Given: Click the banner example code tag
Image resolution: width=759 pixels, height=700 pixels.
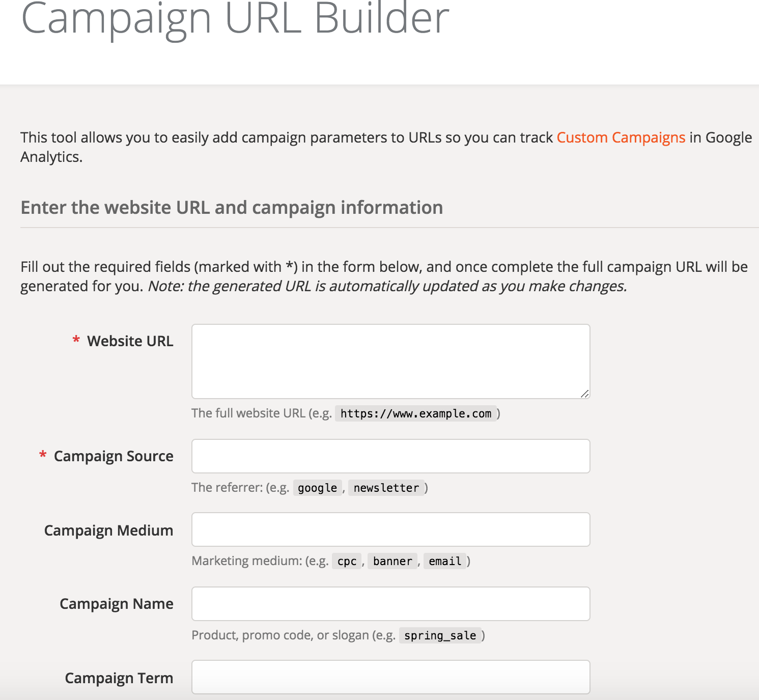Looking at the screenshot, I should click(x=392, y=561).
